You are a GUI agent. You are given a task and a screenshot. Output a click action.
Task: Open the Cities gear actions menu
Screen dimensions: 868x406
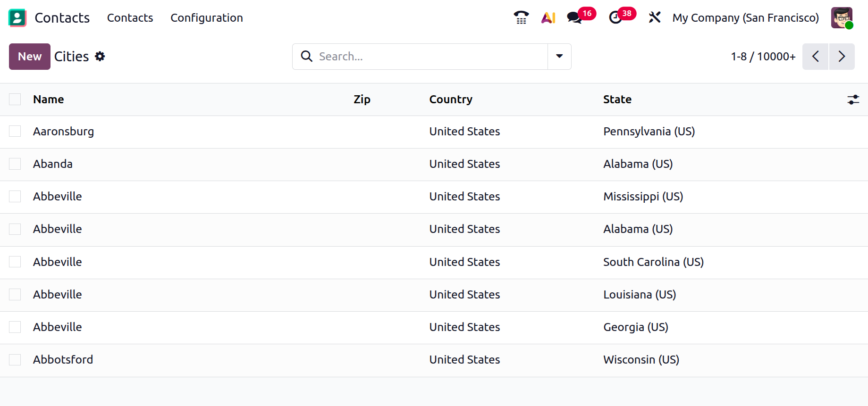(x=100, y=56)
